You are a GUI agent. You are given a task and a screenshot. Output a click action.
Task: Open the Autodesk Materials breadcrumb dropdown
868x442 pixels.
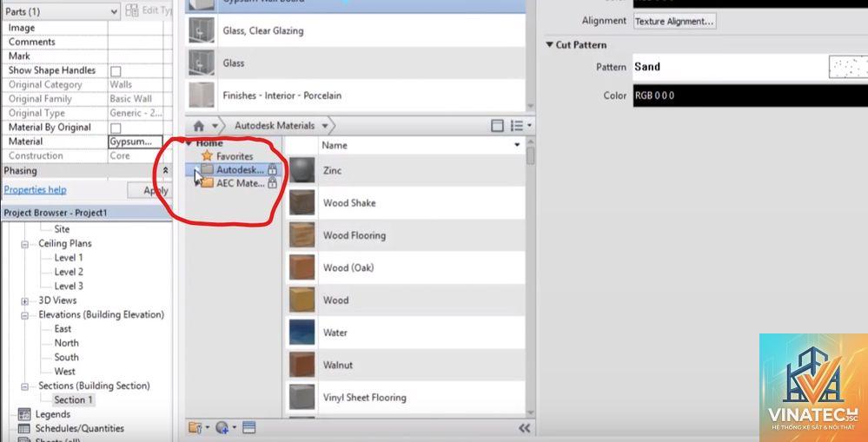[325, 126]
